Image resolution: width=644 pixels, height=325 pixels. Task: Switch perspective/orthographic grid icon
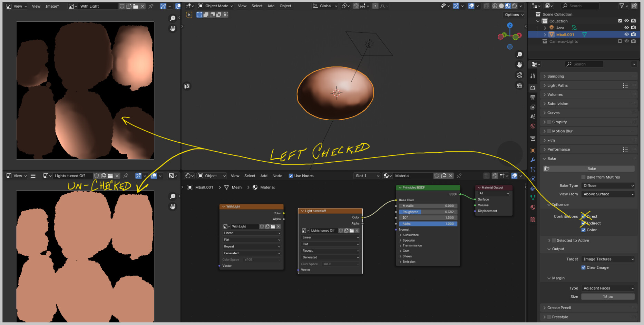[519, 85]
